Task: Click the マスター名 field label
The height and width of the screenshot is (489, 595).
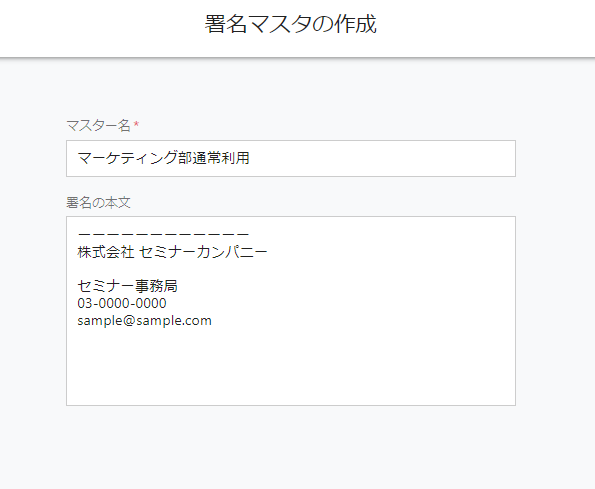Action: click(98, 125)
